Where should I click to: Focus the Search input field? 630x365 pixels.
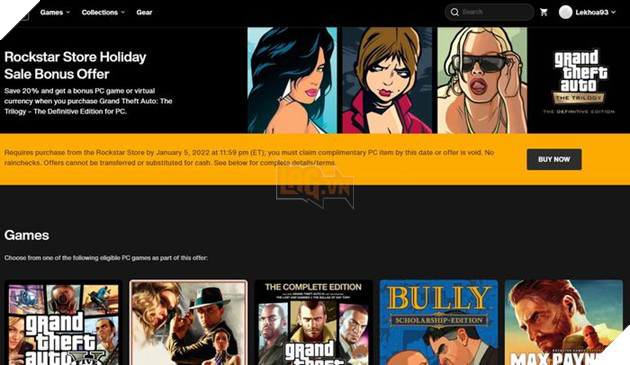point(489,12)
